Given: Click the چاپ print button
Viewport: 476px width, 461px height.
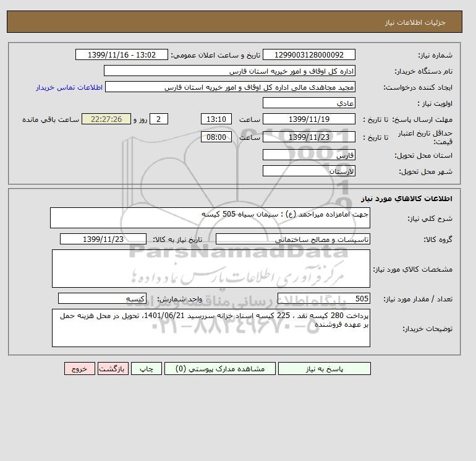Looking at the screenshot, I should pos(147,368).
